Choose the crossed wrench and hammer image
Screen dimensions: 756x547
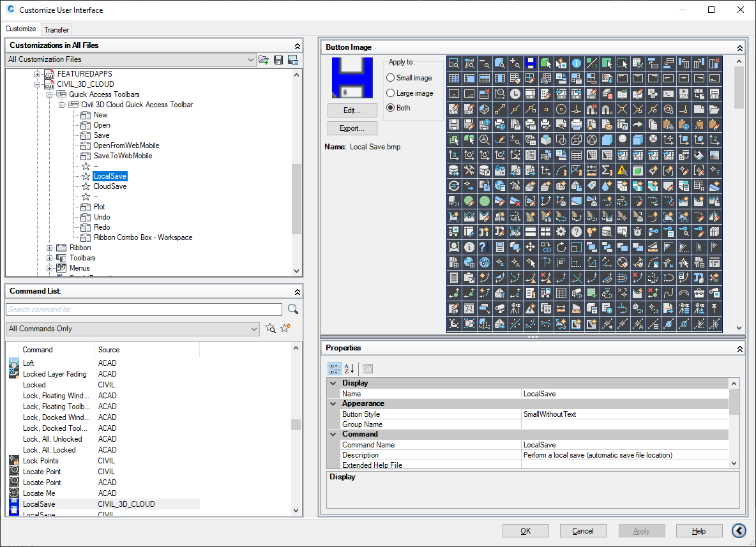pyautogui.click(x=469, y=170)
